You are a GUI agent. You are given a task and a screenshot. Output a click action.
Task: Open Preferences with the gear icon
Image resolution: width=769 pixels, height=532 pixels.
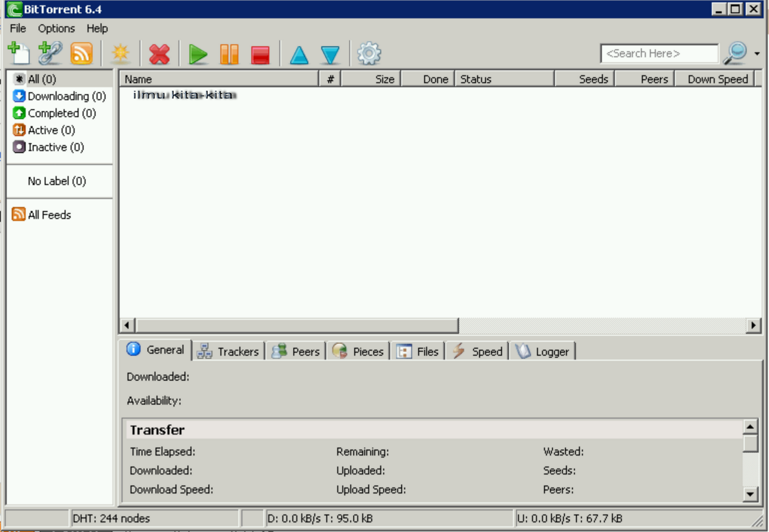[x=369, y=53]
